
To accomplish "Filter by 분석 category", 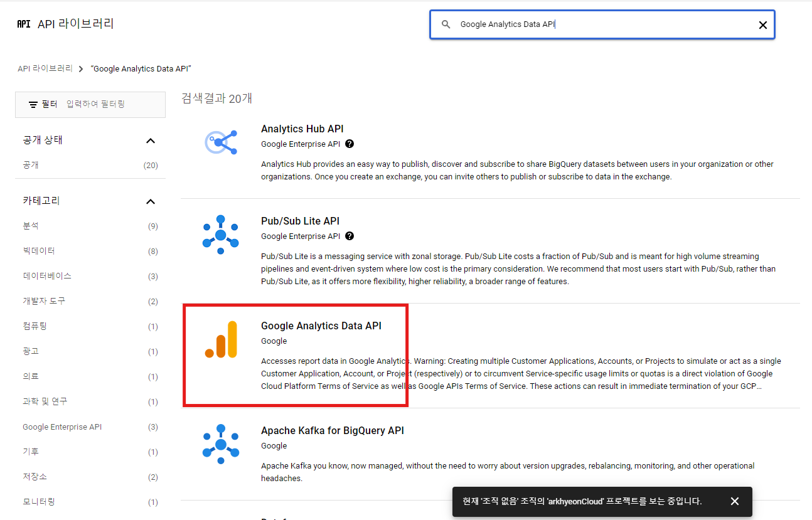I will tap(90, 226).
